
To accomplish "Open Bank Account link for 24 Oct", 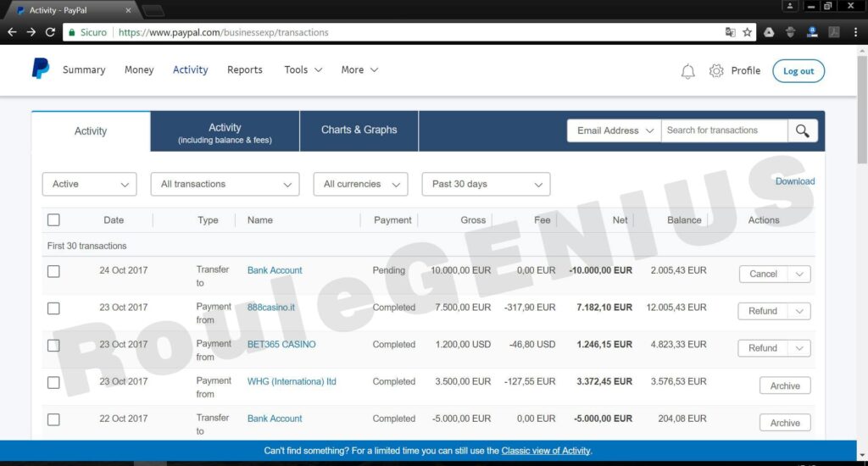I will coord(275,270).
